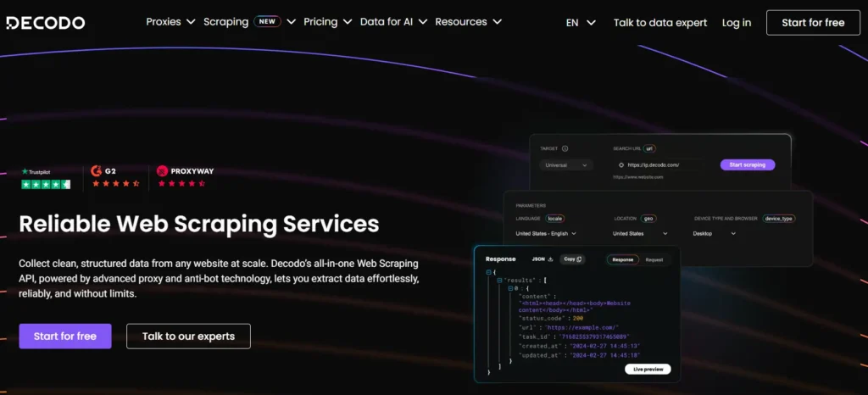Click Start for free in the header
The image size is (868, 395).
[813, 23]
